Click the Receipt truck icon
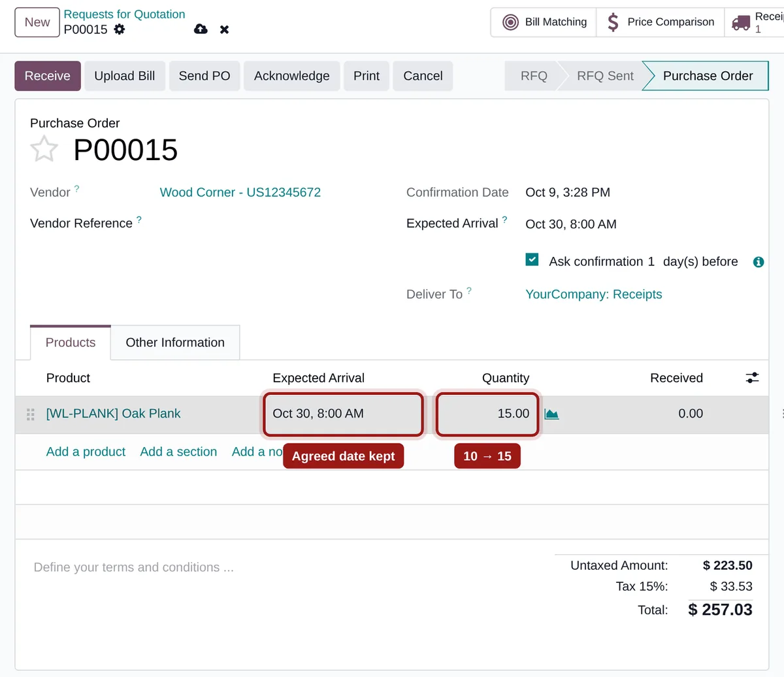Viewport: 784px width, 677px height. click(x=741, y=22)
